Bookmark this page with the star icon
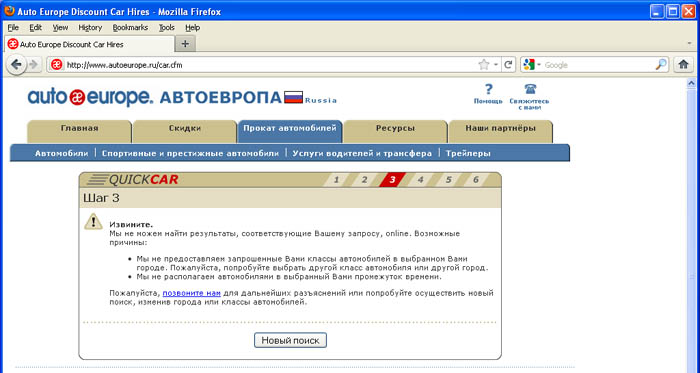 (484, 65)
